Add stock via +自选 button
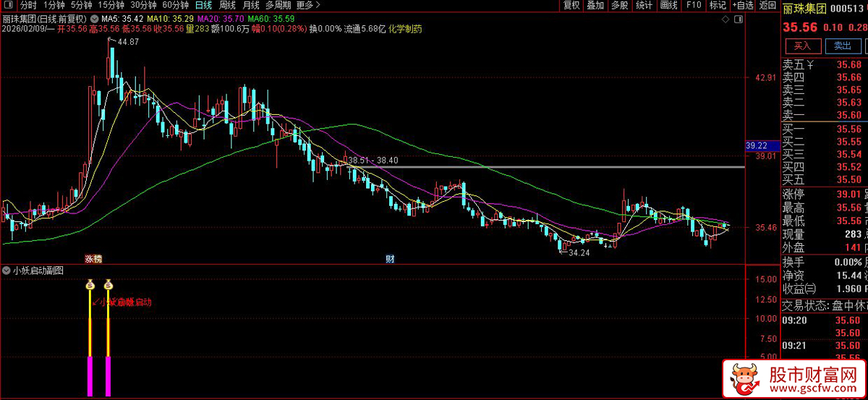This screenshot has height=400, width=868. coord(741,5)
